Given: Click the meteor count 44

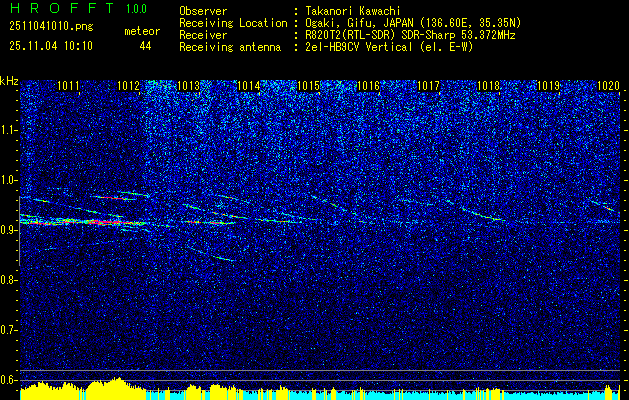Looking at the screenshot, I should tap(145, 46).
